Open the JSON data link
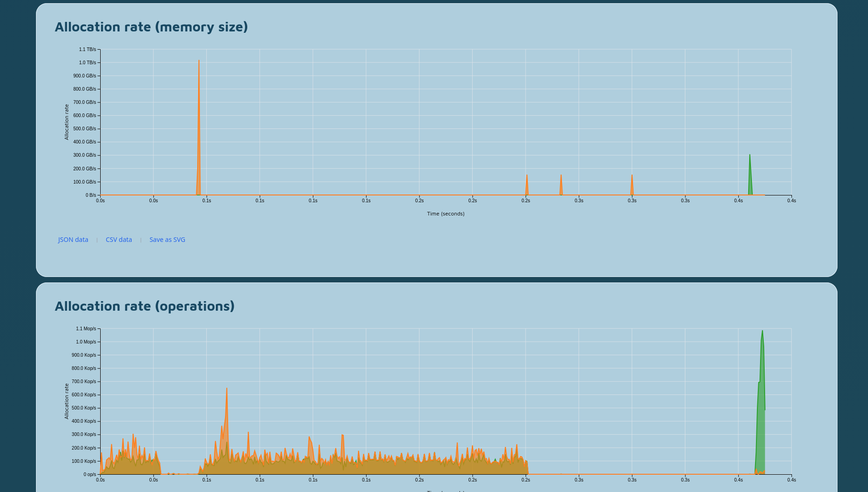The width and height of the screenshot is (868, 492). [x=73, y=240]
